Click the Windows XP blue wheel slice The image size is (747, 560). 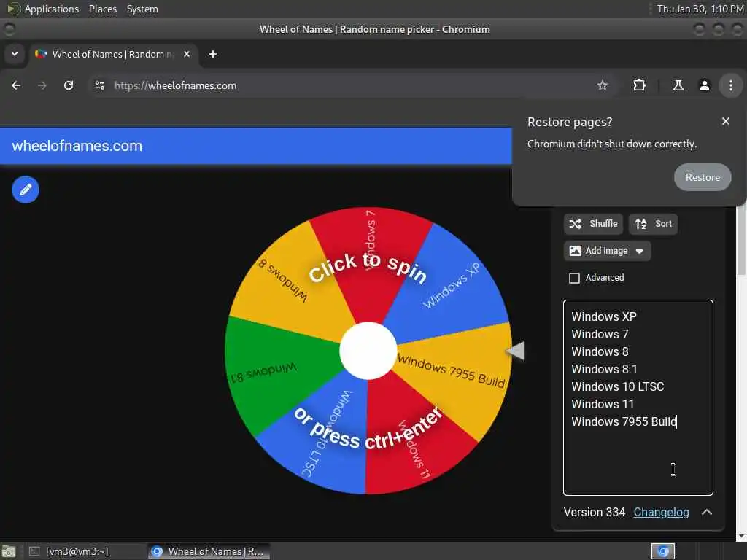click(452, 286)
